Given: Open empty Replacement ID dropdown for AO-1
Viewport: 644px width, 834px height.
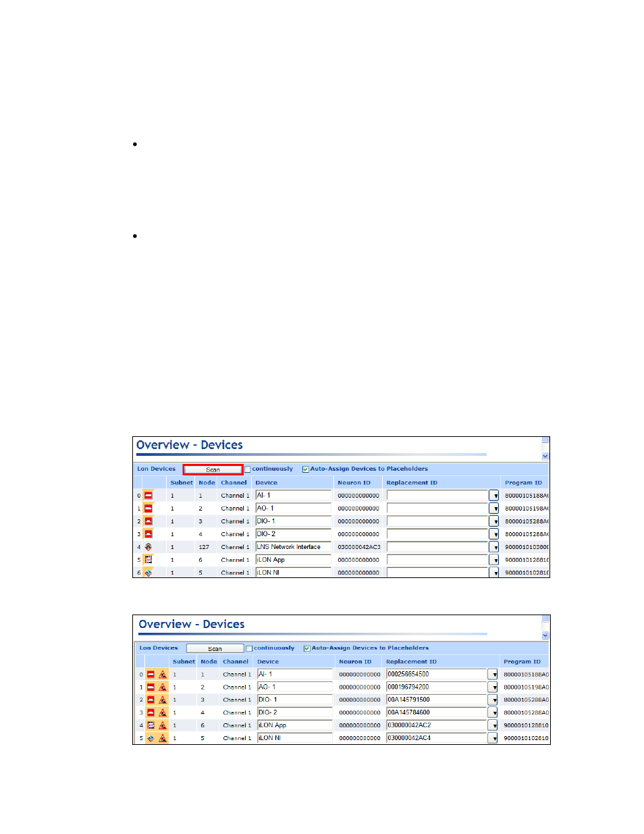Looking at the screenshot, I should pos(494,509).
